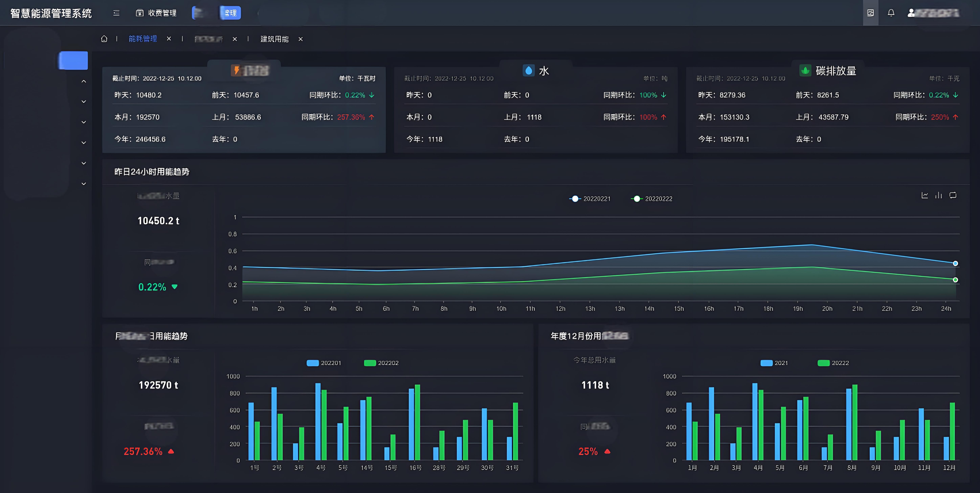Click the user avatar icon
This screenshot has height=493, width=980.
(x=911, y=13)
